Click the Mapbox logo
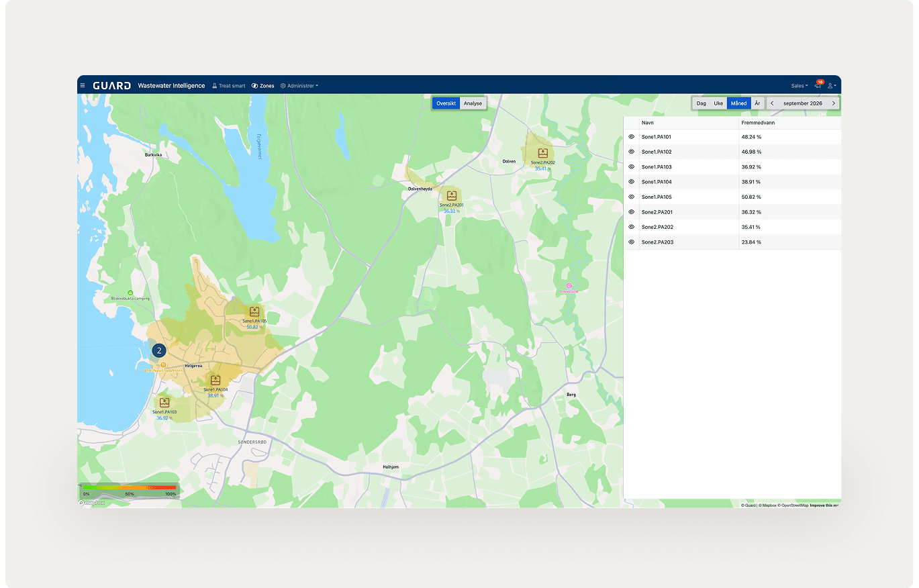 click(92, 503)
